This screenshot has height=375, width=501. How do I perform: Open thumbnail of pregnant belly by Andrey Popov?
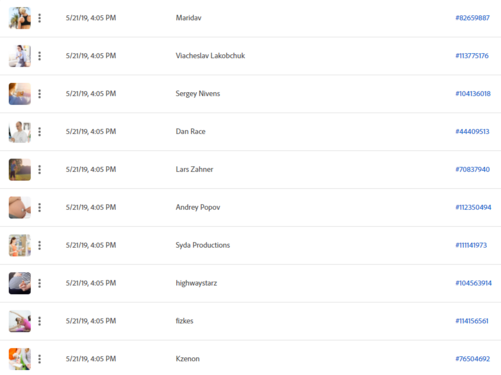pos(20,207)
